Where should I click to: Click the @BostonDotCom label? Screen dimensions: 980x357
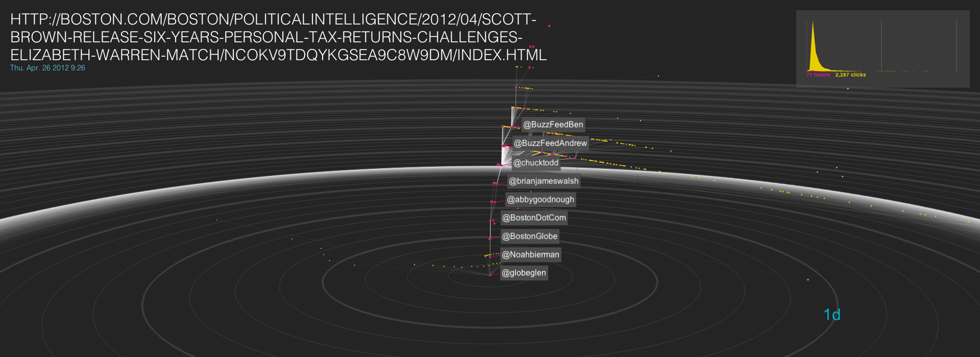coord(534,218)
